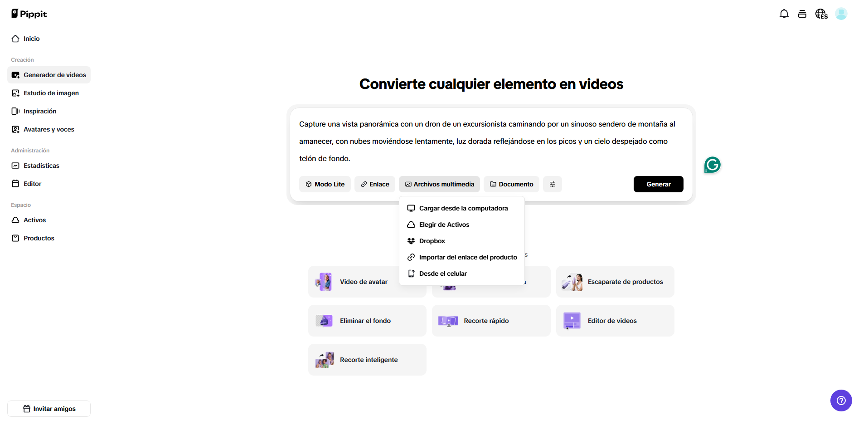Select Cargar desde la computadora
The image size is (868, 425).
tap(463, 208)
